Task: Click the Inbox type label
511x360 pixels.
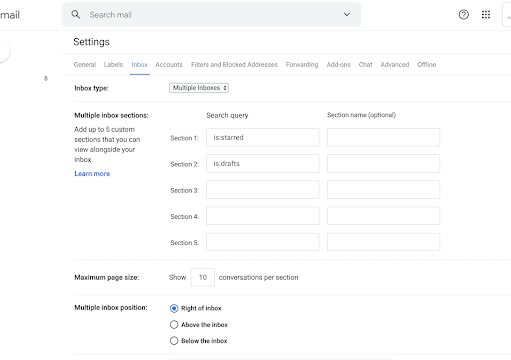Action: coord(91,88)
